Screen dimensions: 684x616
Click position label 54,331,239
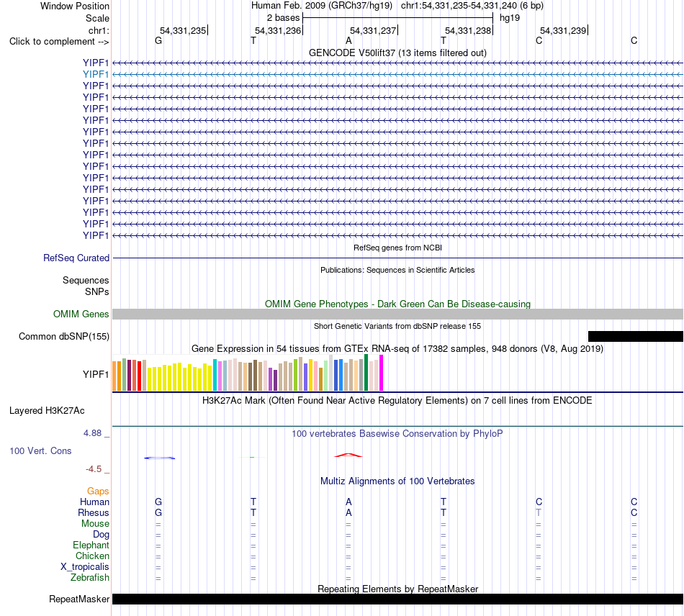[563, 30]
